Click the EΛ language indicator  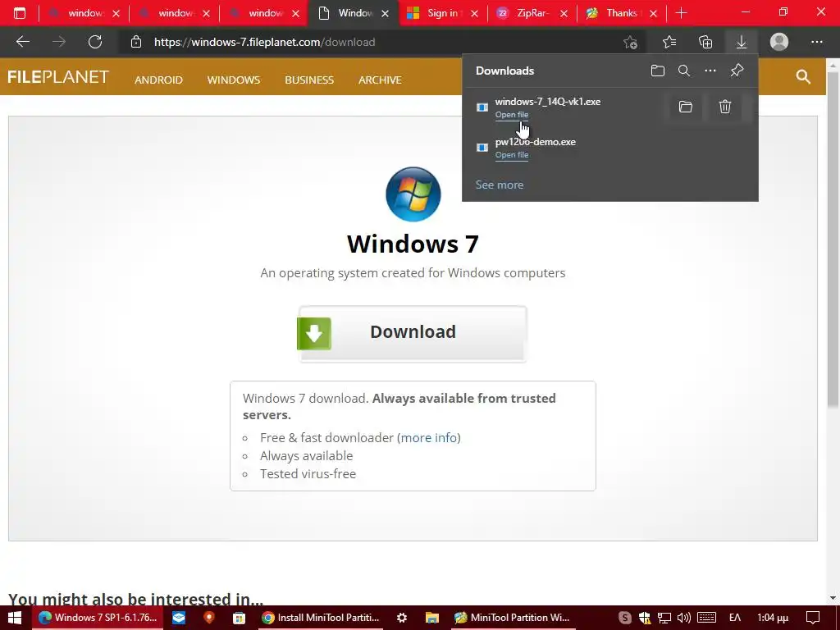point(735,618)
